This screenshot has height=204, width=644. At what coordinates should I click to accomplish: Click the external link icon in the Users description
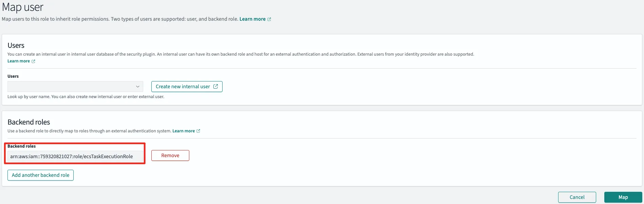33,61
